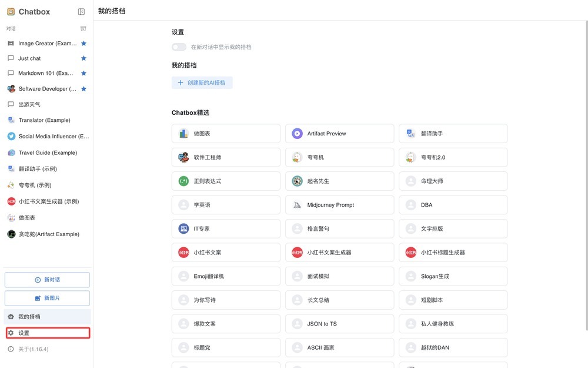Image resolution: width=588 pixels, height=368 pixels.
Task: Click the Artifact Preview purple play icon
Action: point(297,134)
